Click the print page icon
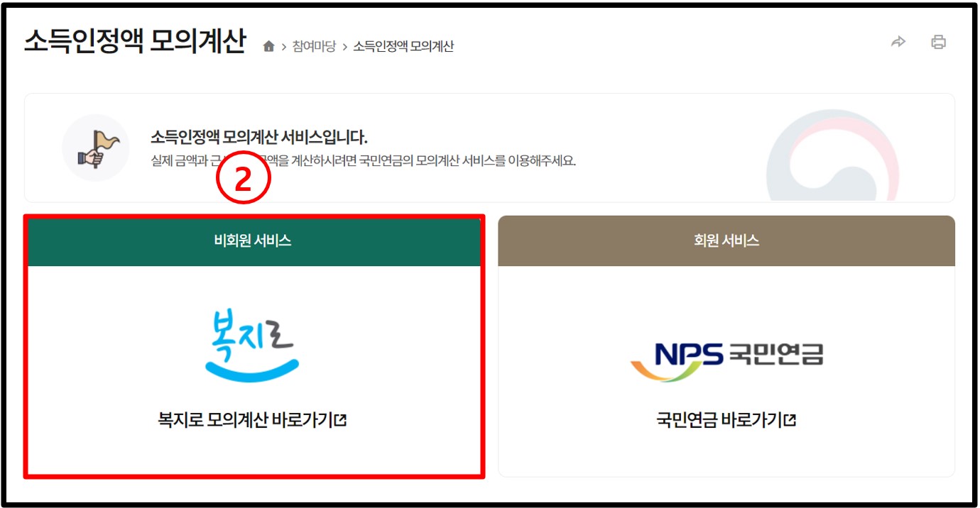Viewport: 980px width, 508px height. pos(938,42)
